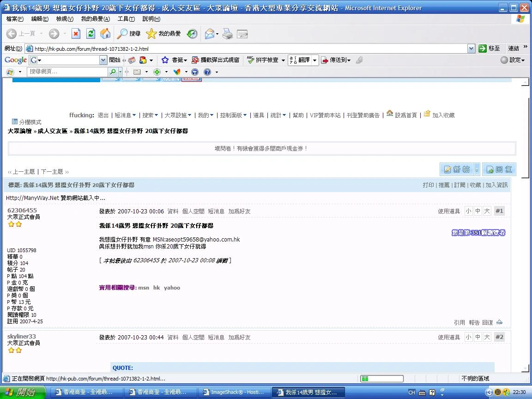532x399 pixels.
Task: Open the Edit menu
Action: pos(40,19)
